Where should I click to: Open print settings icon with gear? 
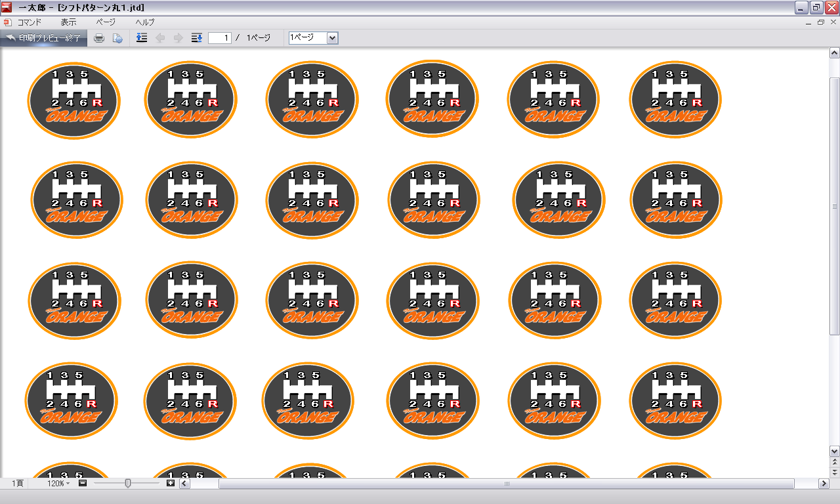pyautogui.click(x=117, y=38)
